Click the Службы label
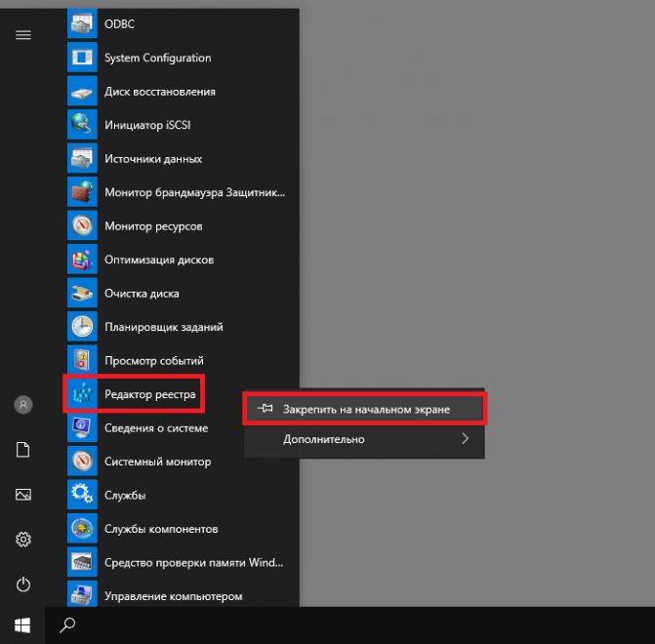Screen dimensions: 655x644 [x=125, y=496]
